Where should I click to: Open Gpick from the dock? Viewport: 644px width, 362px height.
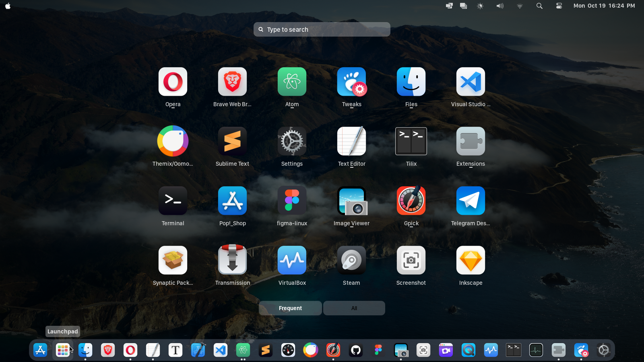(x=333, y=350)
